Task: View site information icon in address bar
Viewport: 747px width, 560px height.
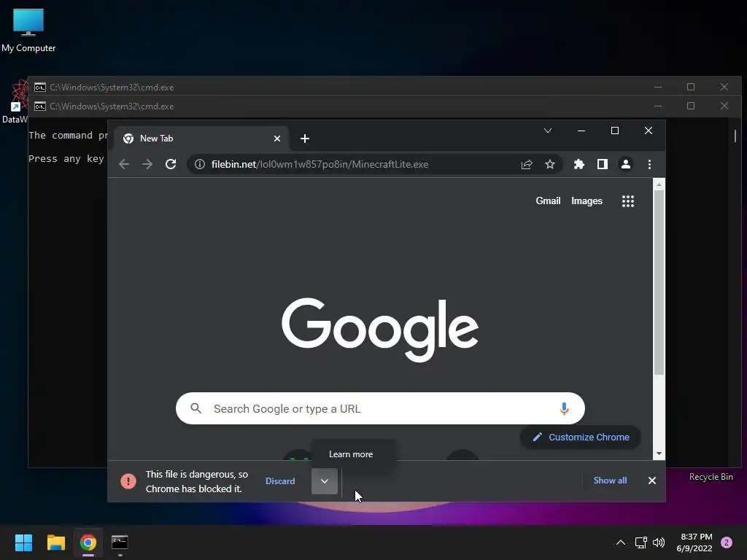Action: click(200, 164)
